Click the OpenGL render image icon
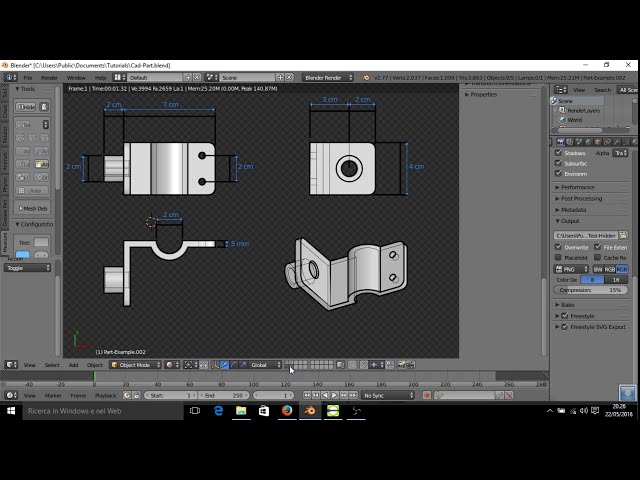The height and width of the screenshot is (480, 640). pos(401,365)
